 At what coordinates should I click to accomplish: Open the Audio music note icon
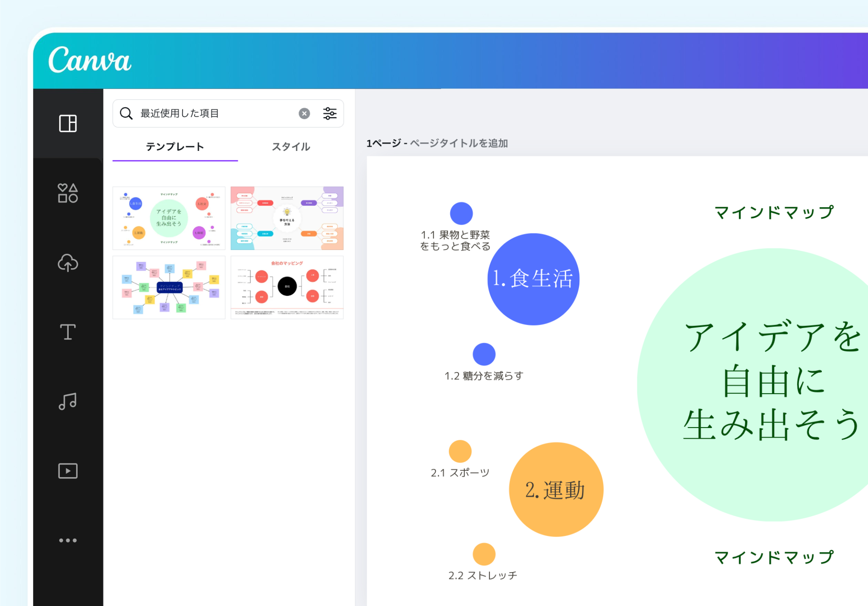point(68,401)
